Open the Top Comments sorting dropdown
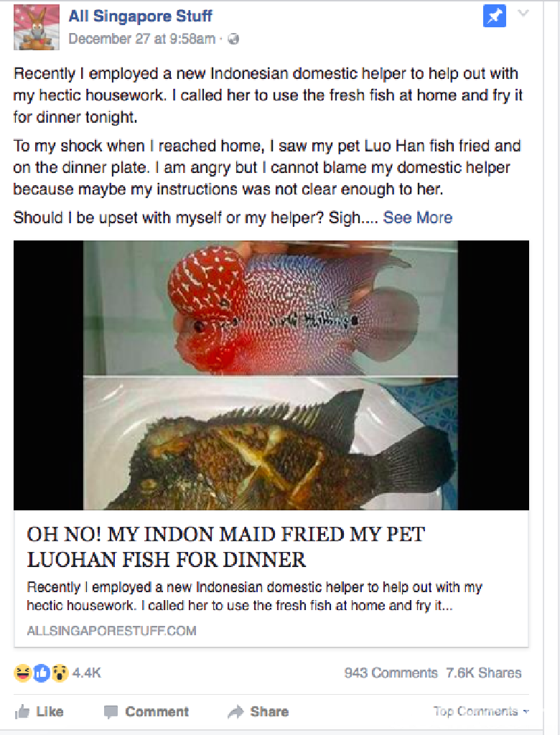This screenshot has width=560, height=735. pos(481,711)
